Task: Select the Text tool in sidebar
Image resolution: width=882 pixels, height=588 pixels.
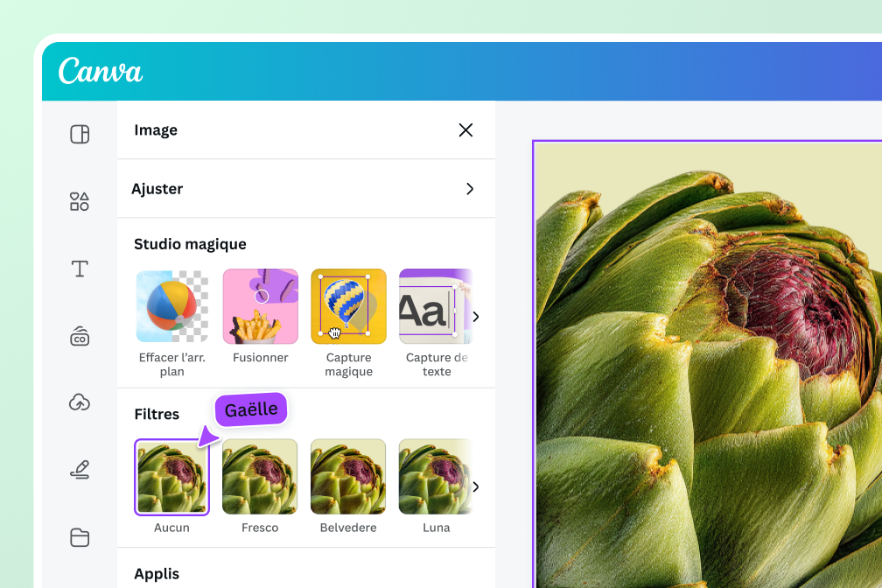Action: click(80, 269)
